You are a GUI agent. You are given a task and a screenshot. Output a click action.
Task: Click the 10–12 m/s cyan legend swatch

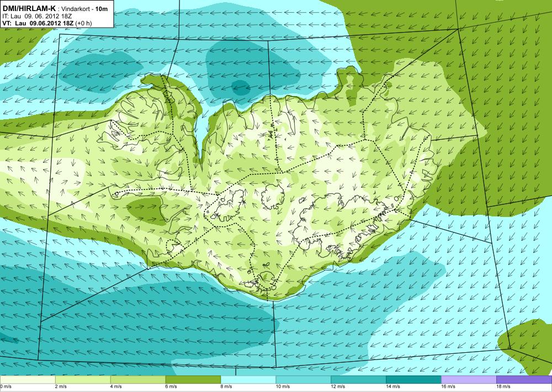coord(304,380)
